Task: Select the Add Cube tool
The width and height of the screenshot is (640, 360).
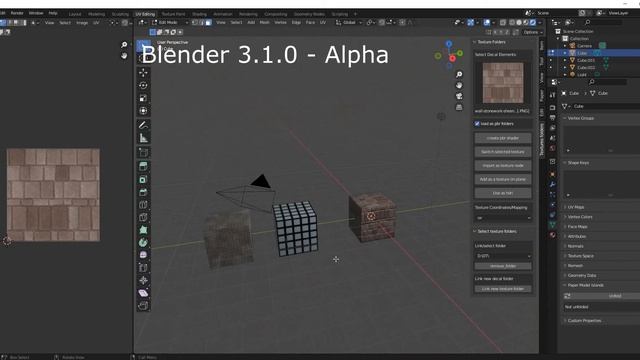Action: point(143,152)
